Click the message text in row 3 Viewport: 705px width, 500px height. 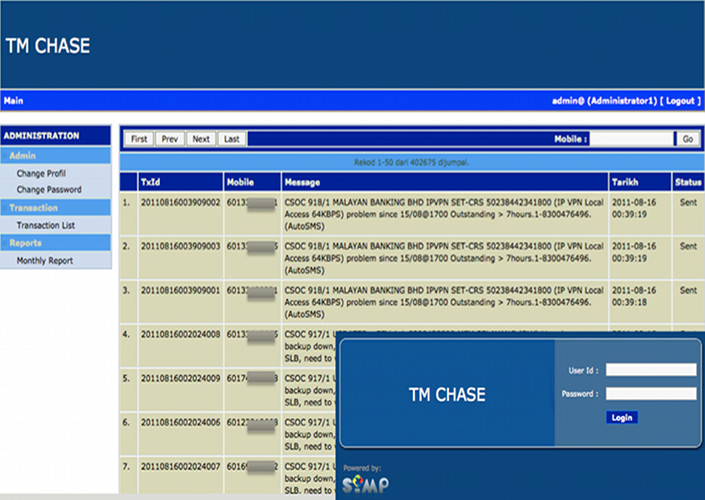(444, 303)
